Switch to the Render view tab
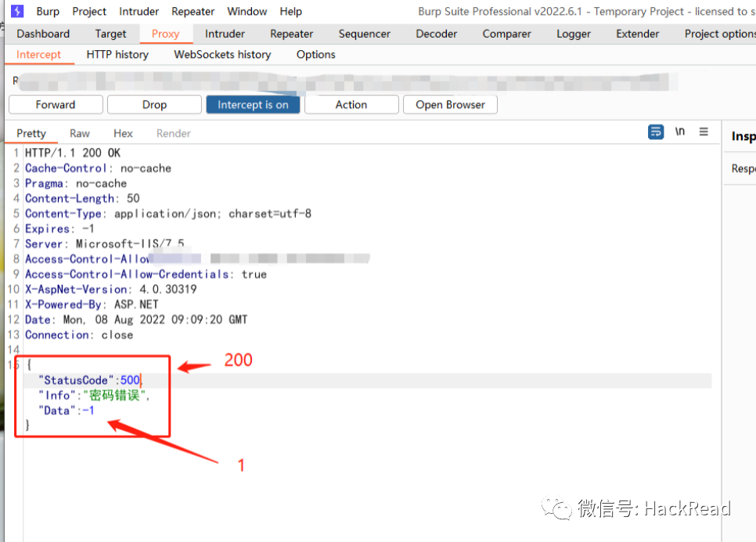The width and height of the screenshot is (756, 542). [x=174, y=134]
